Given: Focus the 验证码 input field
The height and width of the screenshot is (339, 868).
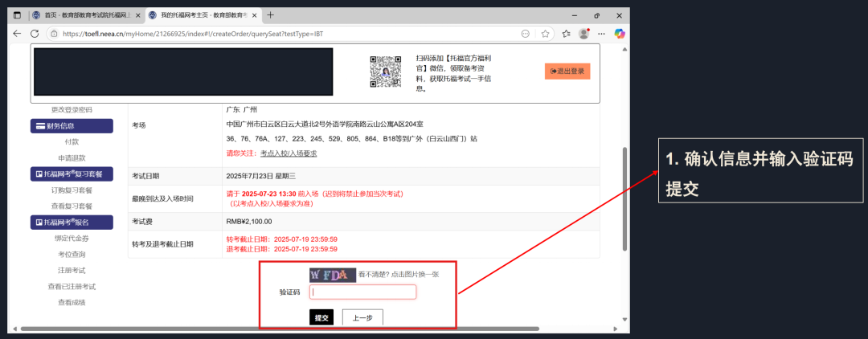Looking at the screenshot, I should [x=362, y=292].
